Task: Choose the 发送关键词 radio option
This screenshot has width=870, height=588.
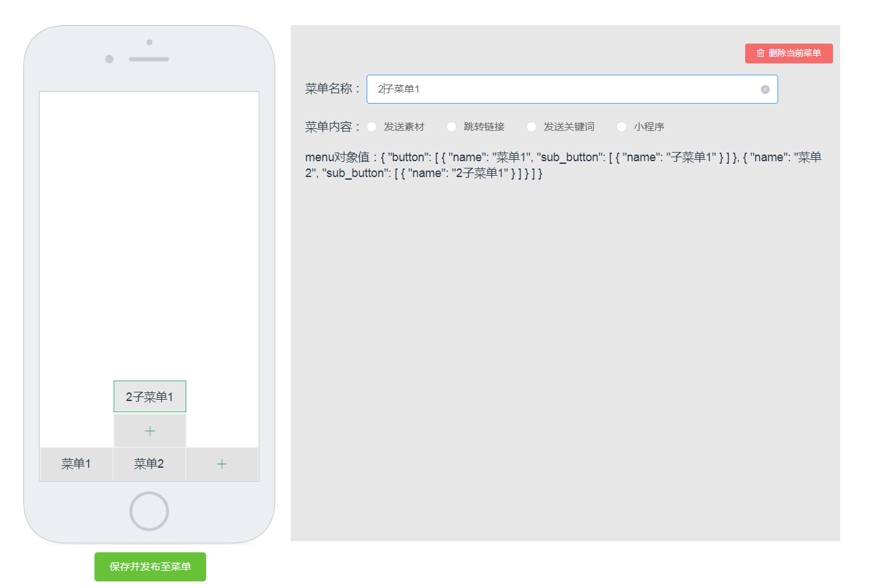Action: (532, 127)
